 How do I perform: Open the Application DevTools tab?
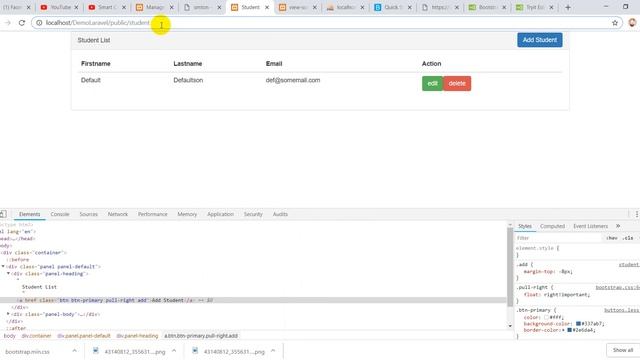pos(220,214)
